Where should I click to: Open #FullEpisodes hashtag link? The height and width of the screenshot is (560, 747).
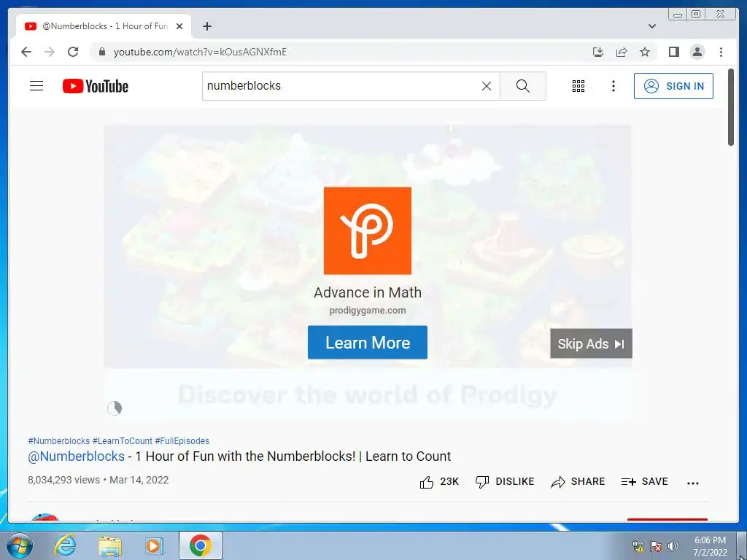pos(182,441)
